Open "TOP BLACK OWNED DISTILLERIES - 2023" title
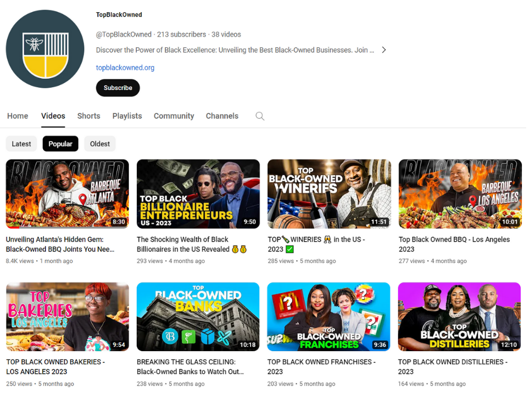Screen dimensions: 532x399 [x=453, y=367]
